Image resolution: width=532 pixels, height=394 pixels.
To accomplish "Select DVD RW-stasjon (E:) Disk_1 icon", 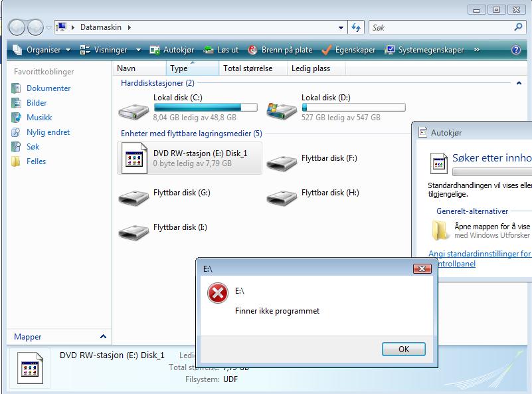I will tap(134, 159).
